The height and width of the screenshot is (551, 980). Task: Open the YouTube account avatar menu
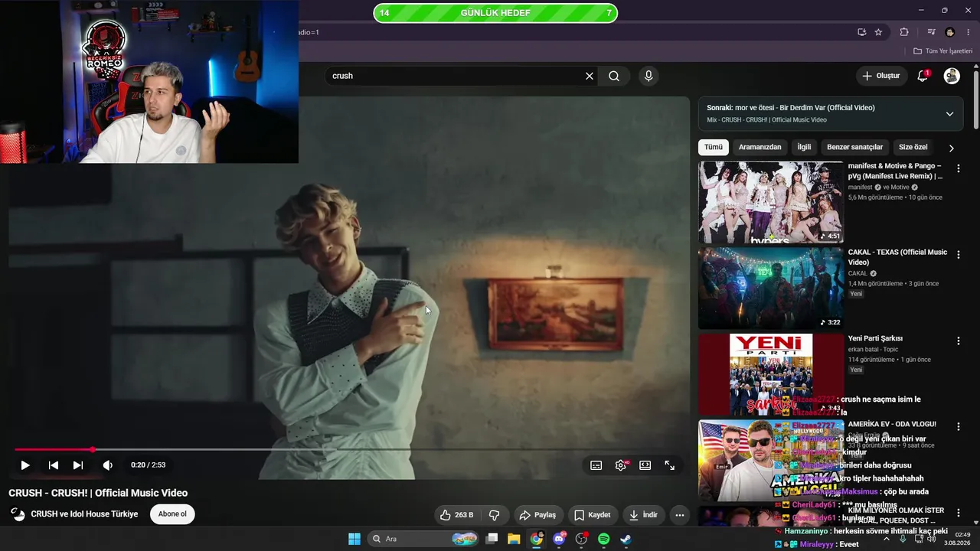click(x=952, y=76)
